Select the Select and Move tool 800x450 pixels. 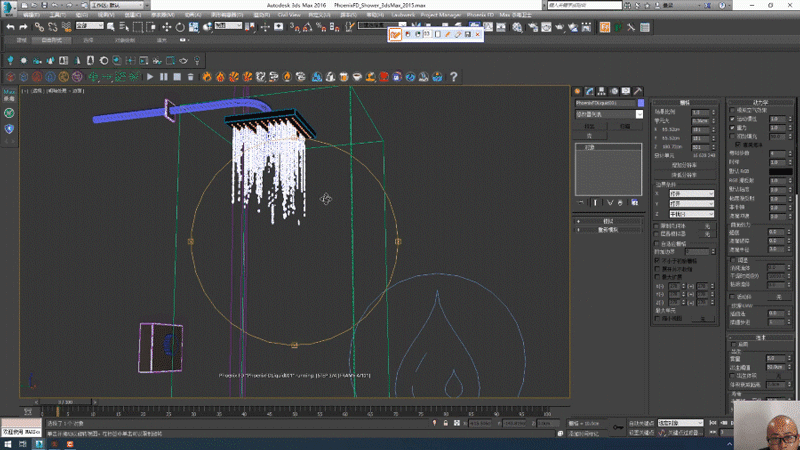coord(166,27)
